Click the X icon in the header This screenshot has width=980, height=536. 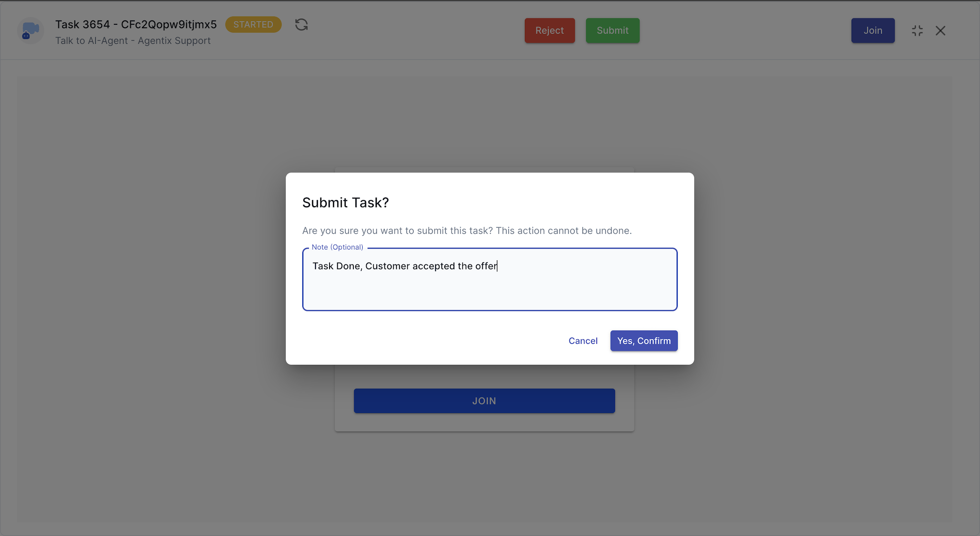click(940, 30)
